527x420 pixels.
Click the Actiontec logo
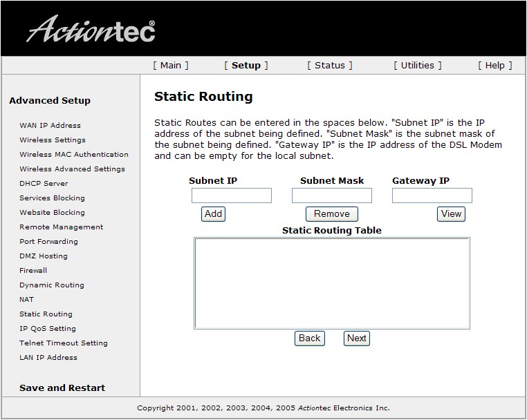point(91,29)
